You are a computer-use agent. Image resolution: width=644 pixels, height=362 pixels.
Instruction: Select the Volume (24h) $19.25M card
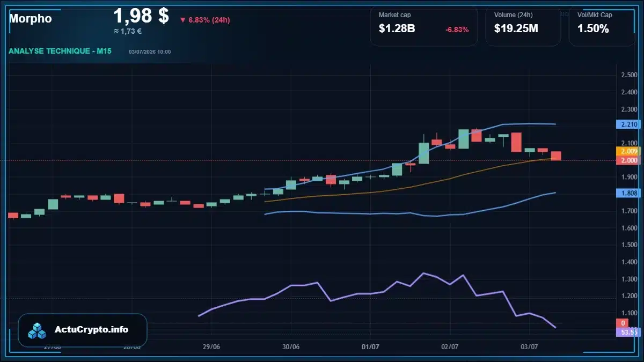(x=523, y=26)
